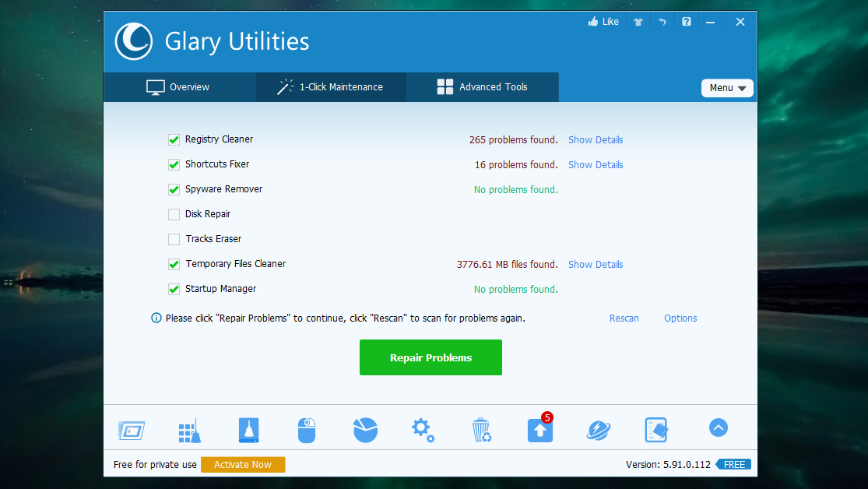
Task: Select the broom cleanup icon in bottom toolbar
Action: pos(189,428)
